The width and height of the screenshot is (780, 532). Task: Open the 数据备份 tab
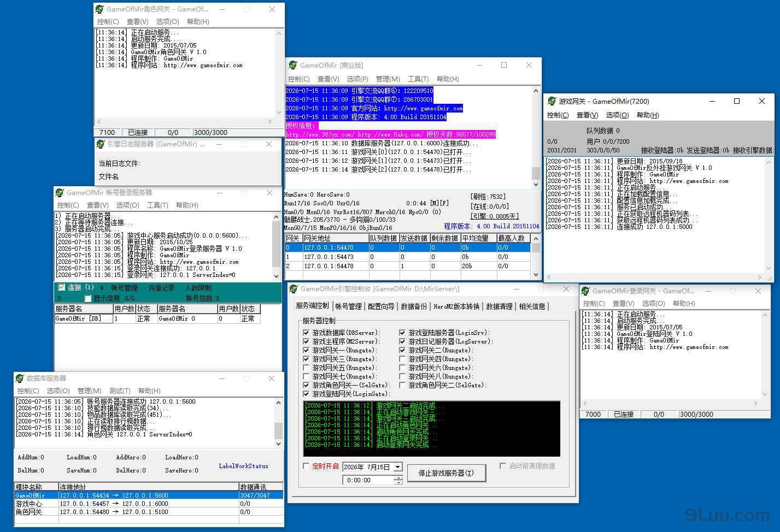[414, 306]
